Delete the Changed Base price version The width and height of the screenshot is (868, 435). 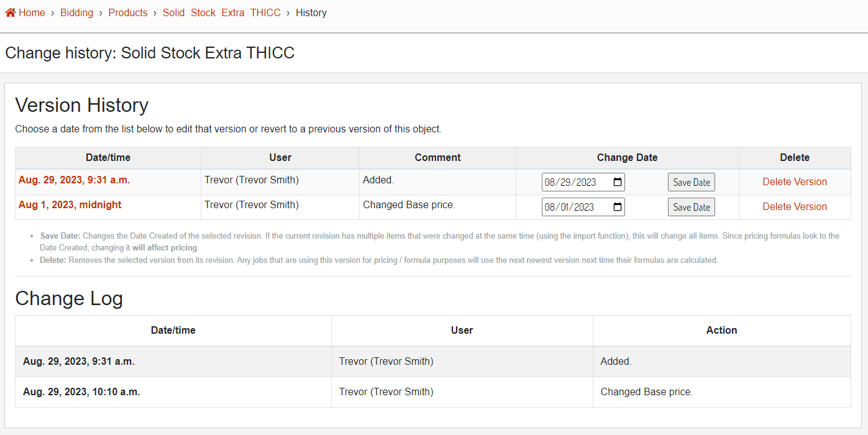[x=794, y=207]
